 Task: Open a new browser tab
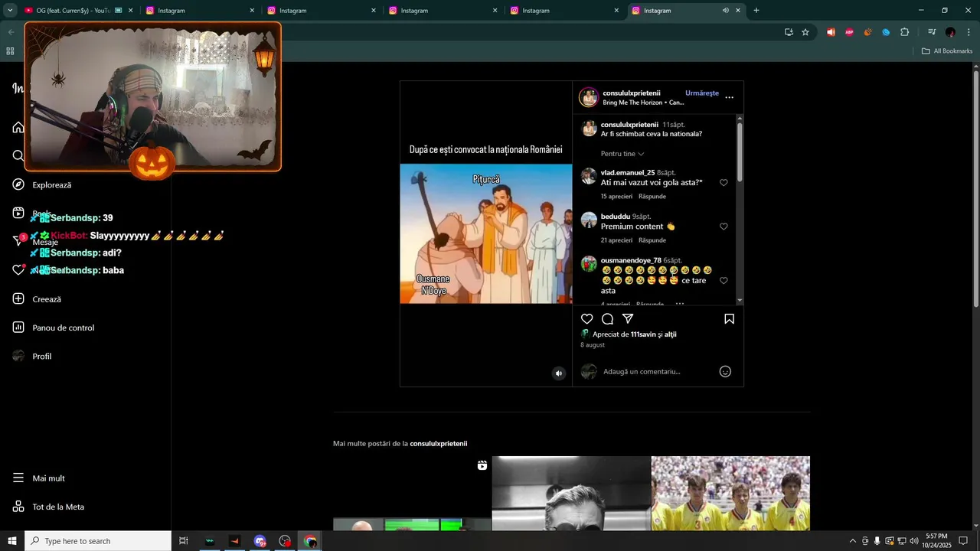[756, 11]
